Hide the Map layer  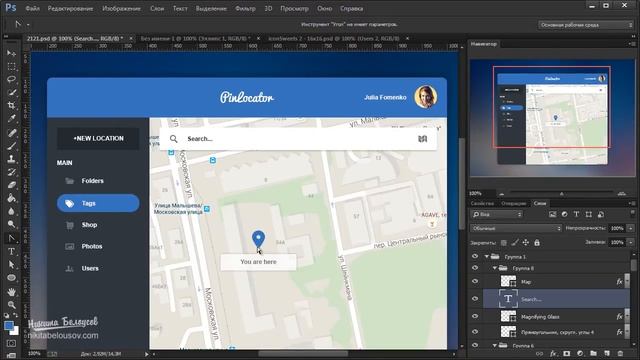475,281
